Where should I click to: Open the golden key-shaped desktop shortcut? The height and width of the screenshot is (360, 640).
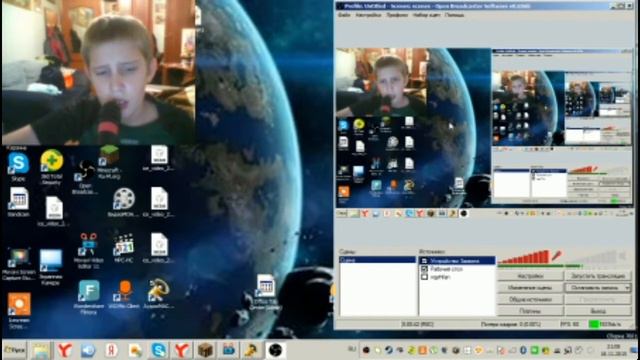pyautogui.click(x=158, y=294)
